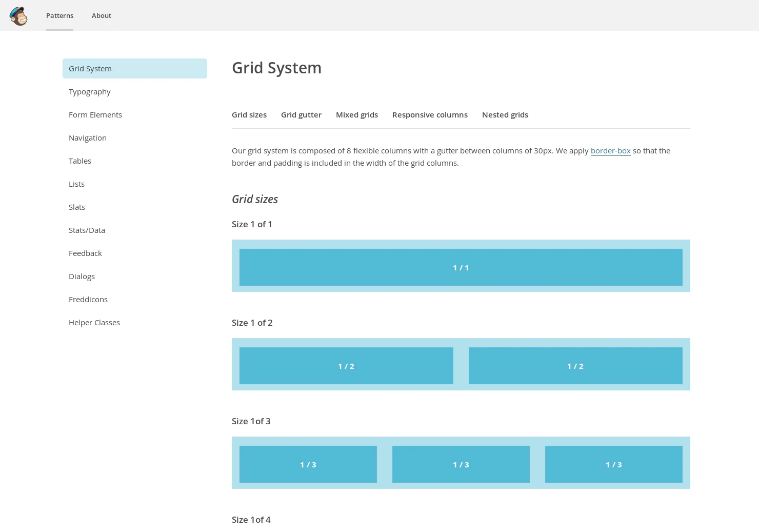Viewport: 759px width, 532px height.
Task: View the Feedback pattern page
Action: pos(85,253)
